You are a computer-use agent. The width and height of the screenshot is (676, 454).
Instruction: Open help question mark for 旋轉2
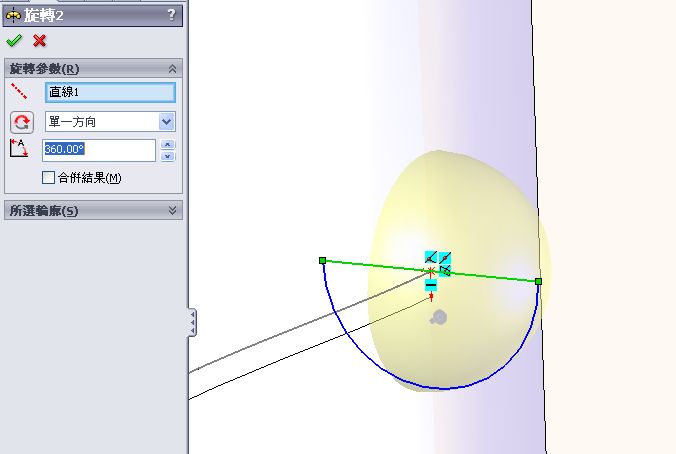pos(172,15)
